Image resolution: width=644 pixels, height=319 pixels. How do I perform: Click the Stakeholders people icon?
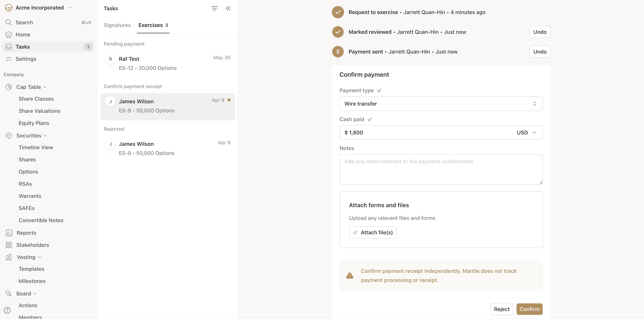[x=9, y=245]
